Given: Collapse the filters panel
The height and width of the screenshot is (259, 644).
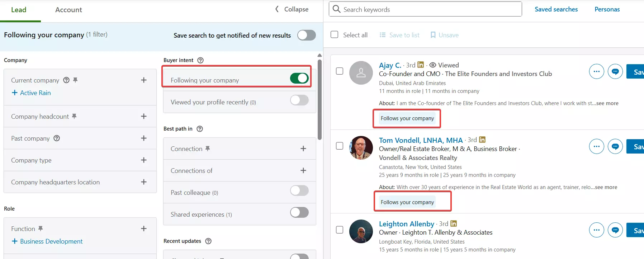Looking at the screenshot, I should coord(292,9).
